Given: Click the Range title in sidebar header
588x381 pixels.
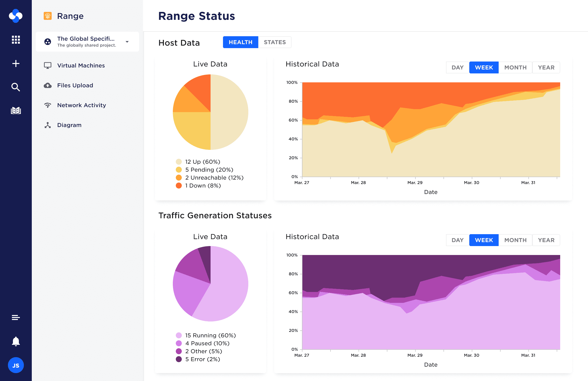Looking at the screenshot, I should click(70, 16).
